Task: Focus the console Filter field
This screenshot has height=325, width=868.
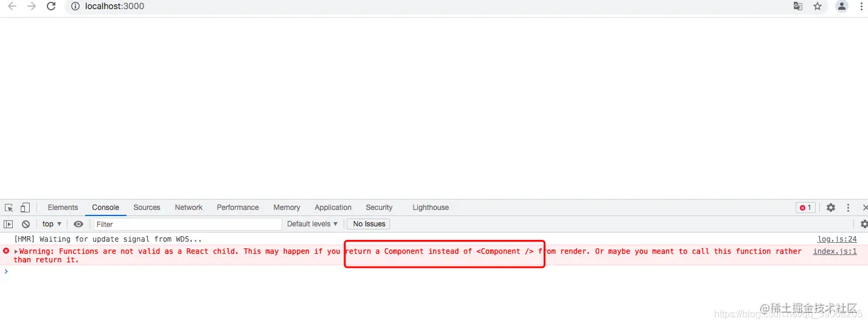Action: click(188, 224)
